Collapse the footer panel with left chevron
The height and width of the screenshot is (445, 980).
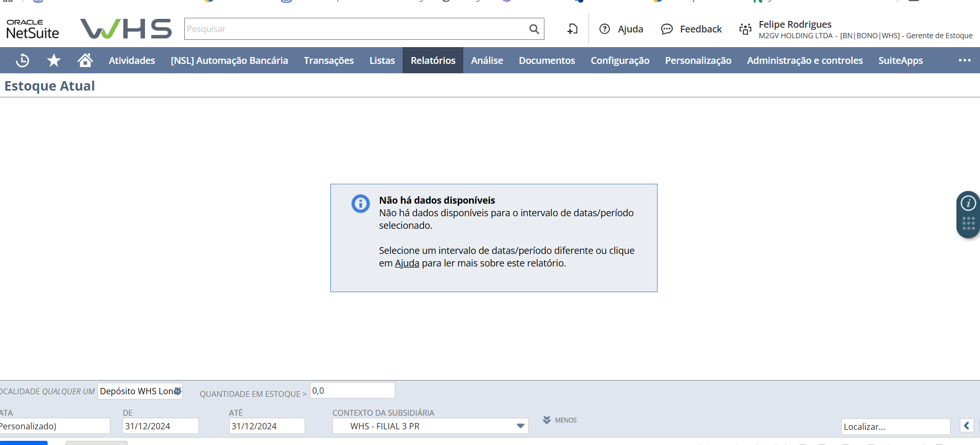tap(966, 426)
